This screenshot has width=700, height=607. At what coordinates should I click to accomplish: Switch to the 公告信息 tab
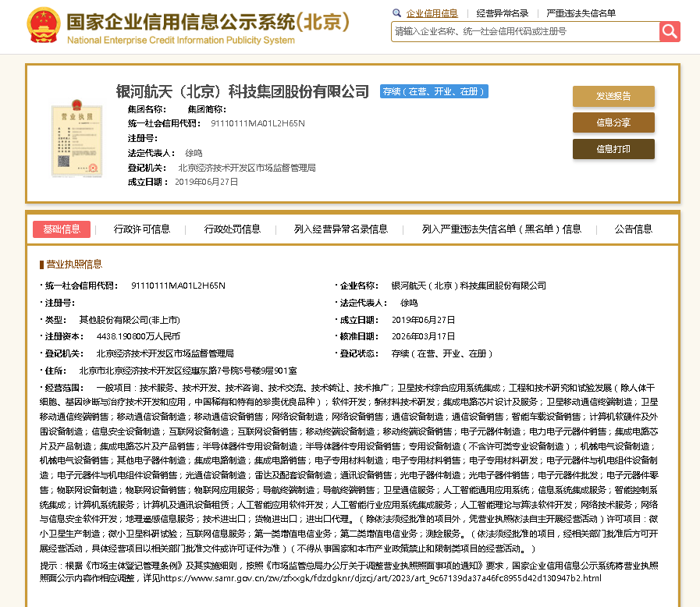click(633, 229)
